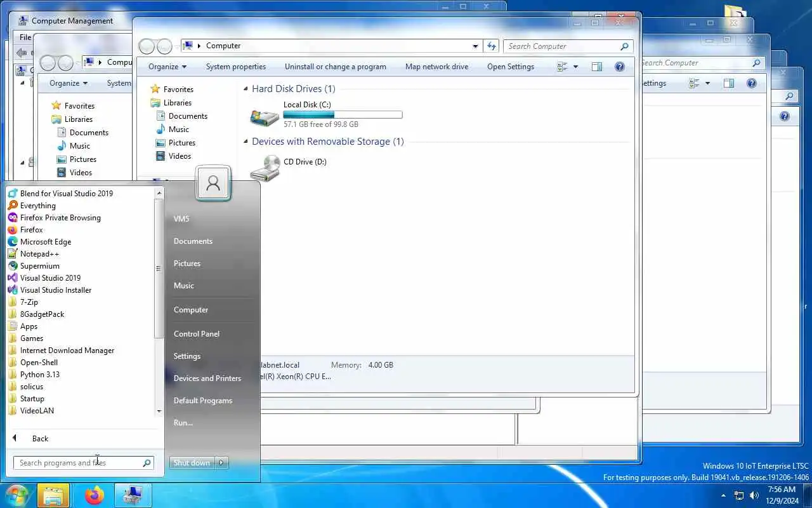This screenshot has width=812, height=508.
Task: Open VM5 user folder from start menu
Action: [181, 219]
